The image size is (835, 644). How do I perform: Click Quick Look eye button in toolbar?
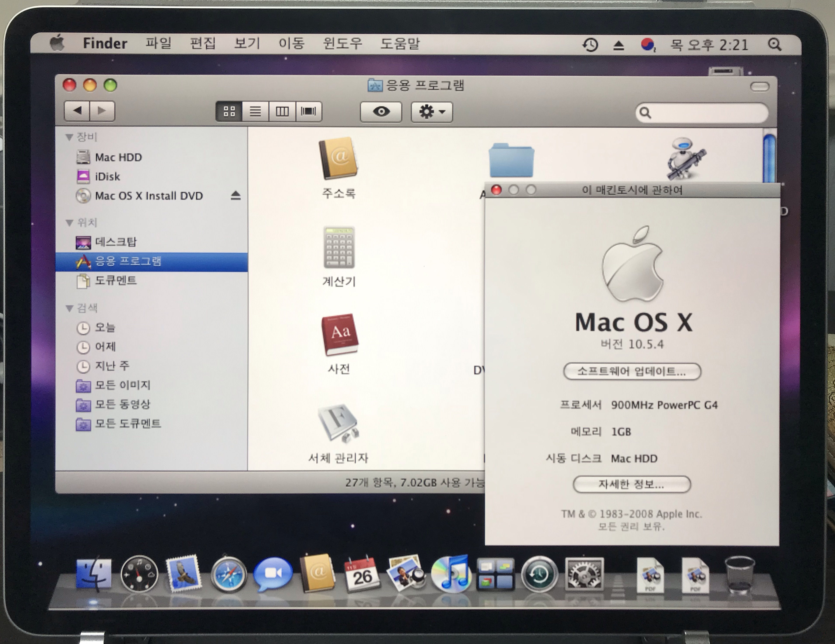381,112
